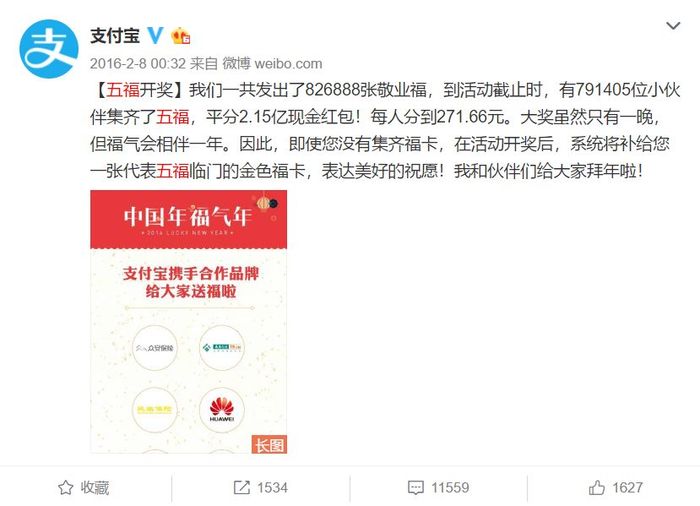Open reposts count 1534
This screenshot has width=700, height=506.
point(272,488)
